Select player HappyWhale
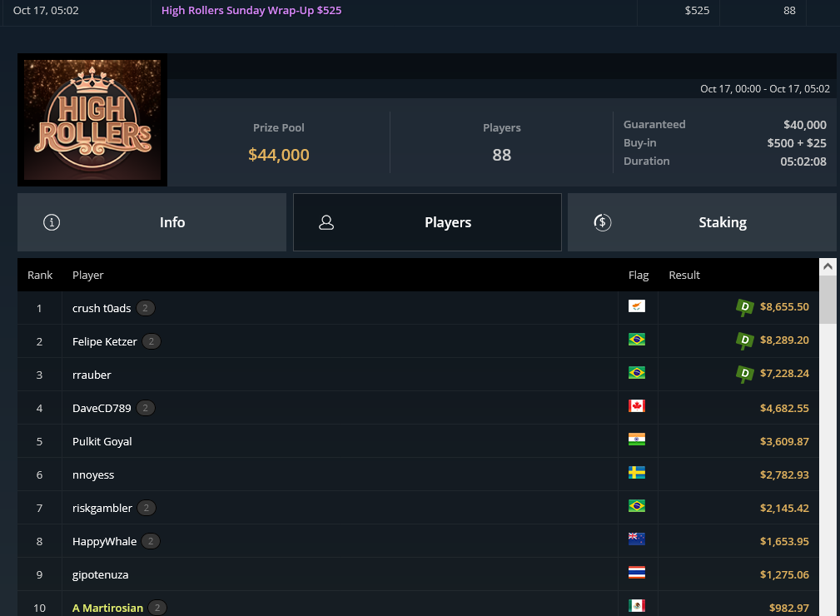 104,541
